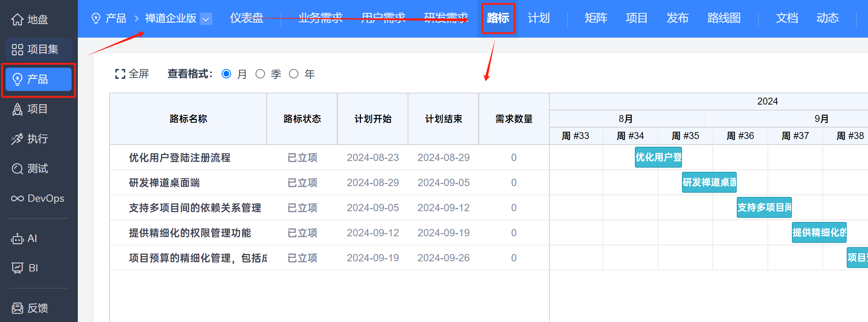Viewport: 868px width, 322px height.
Task: Select the 优化用户登 Gantt chart bar
Action: 658,157
